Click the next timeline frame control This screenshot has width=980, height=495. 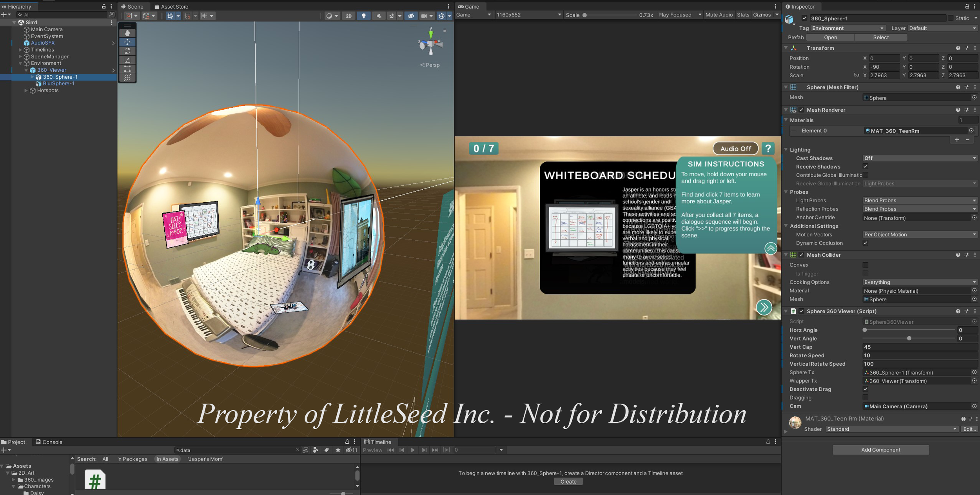click(424, 450)
